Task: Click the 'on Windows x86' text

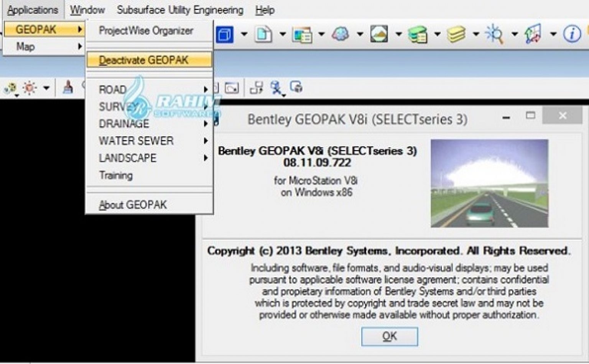Action: pyautogui.click(x=316, y=192)
